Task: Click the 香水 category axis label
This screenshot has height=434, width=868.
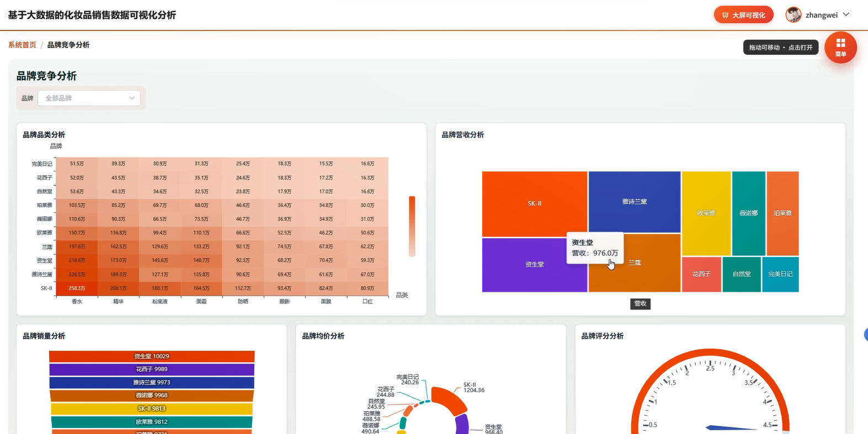Action: point(77,302)
